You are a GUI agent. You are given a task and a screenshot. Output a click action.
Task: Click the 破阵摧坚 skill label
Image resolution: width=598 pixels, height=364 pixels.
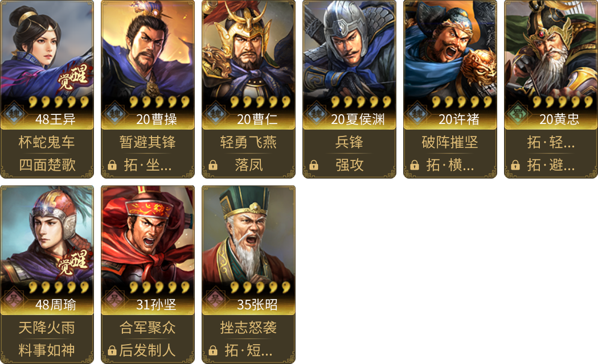click(x=450, y=142)
